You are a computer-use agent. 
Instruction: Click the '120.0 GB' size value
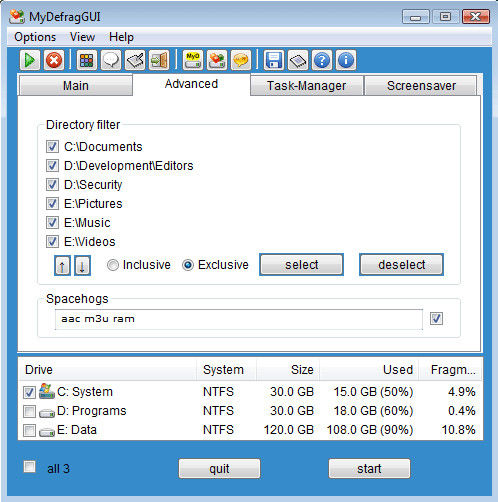tap(289, 430)
